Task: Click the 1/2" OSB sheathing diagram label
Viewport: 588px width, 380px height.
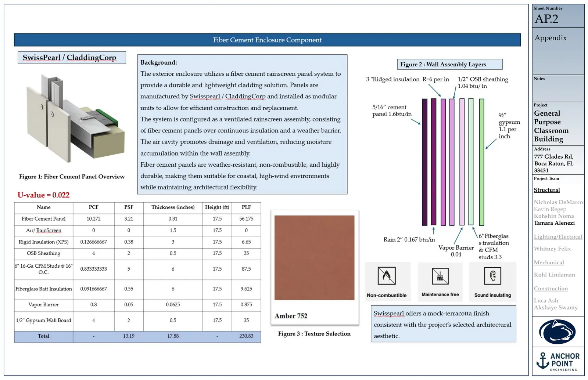Action: click(x=483, y=83)
